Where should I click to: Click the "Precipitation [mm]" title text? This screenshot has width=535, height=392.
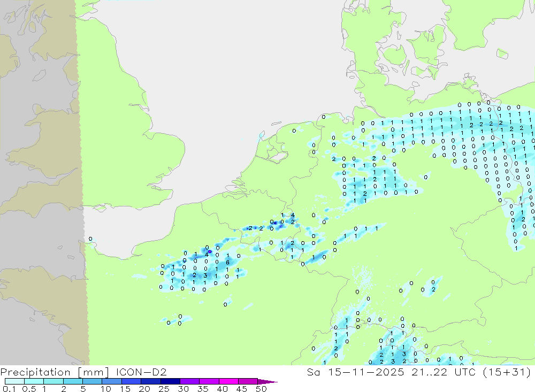[55, 372]
